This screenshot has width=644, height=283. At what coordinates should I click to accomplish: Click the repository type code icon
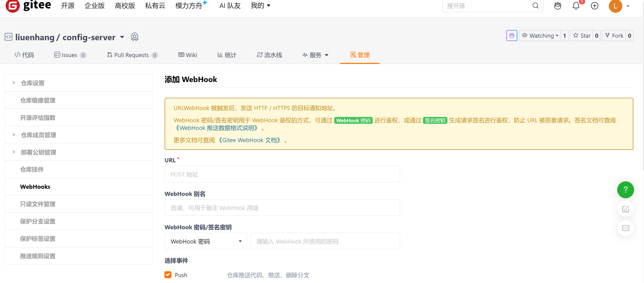click(x=8, y=37)
